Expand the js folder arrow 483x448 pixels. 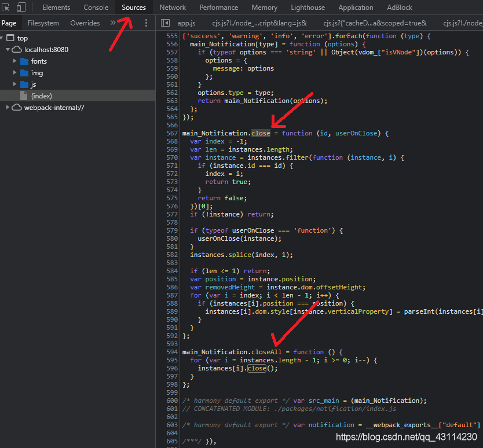point(14,85)
